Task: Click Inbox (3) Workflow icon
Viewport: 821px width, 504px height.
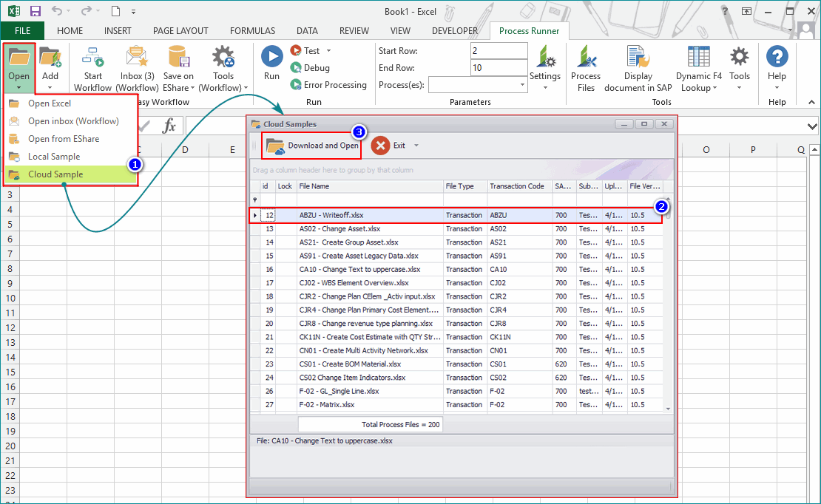Action: pyautogui.click(x=137, y=58)
